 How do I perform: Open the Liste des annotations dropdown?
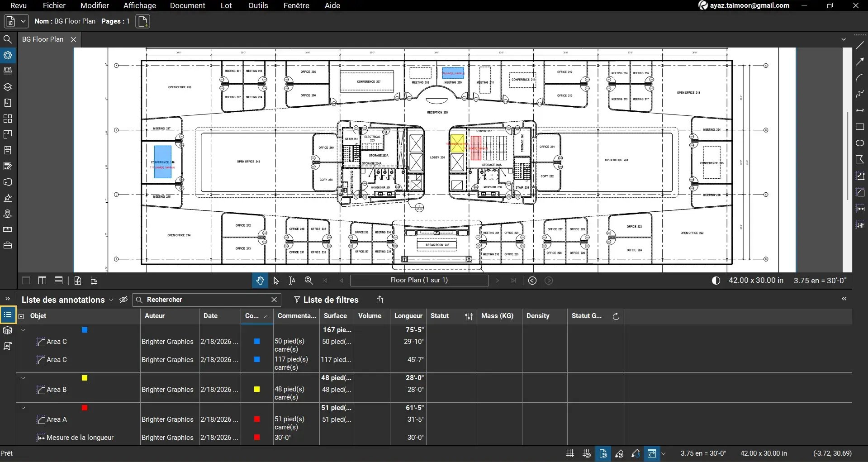[x=112, y=300]
